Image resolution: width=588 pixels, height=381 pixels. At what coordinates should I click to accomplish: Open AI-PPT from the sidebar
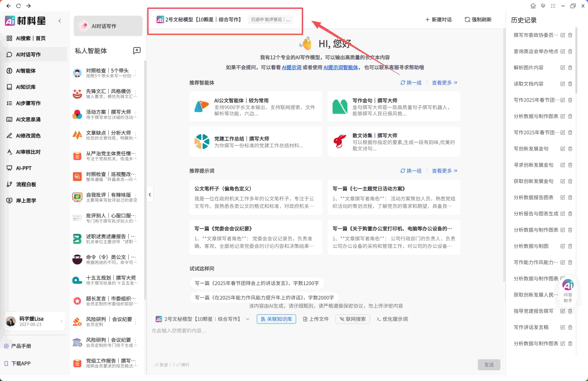[x=24, y=168]
